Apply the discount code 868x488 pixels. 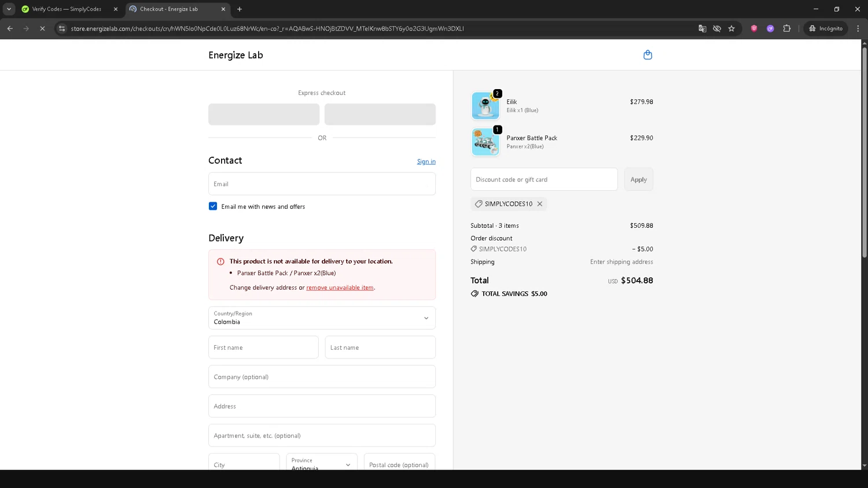point(639,179)
